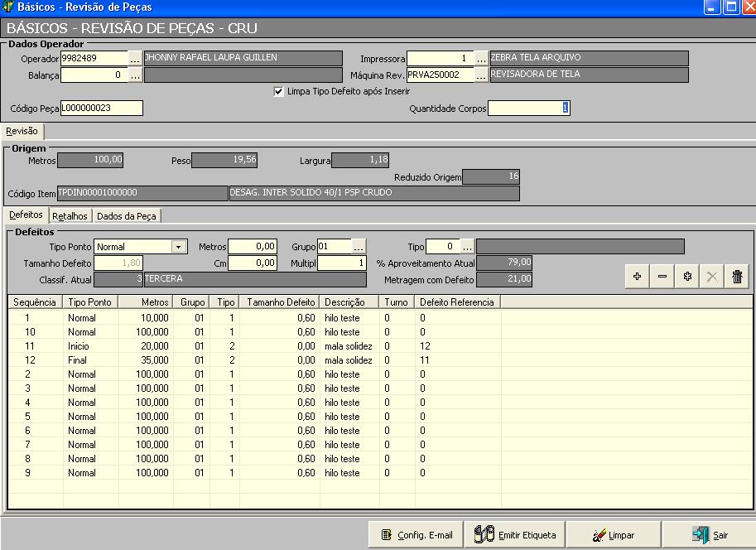The height and width of the screenshot is (550, 756).
Task: Open the Grupo lookup ellipsis button
Action: 358,247
